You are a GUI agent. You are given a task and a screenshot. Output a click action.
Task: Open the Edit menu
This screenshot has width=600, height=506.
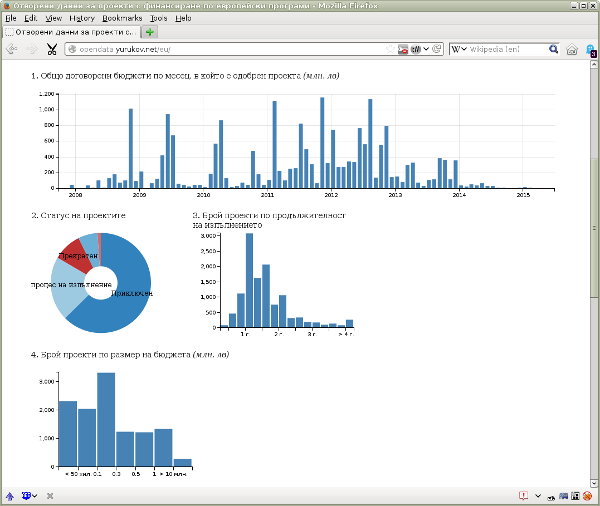point(31,18)
